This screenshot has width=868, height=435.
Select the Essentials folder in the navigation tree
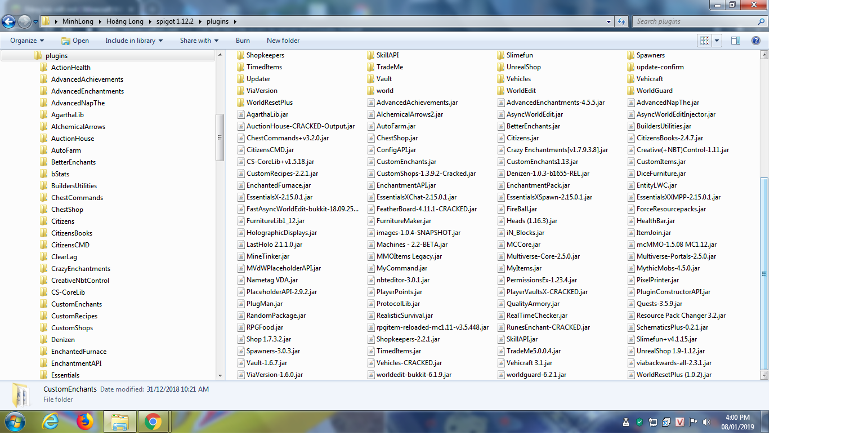point(65,375)
